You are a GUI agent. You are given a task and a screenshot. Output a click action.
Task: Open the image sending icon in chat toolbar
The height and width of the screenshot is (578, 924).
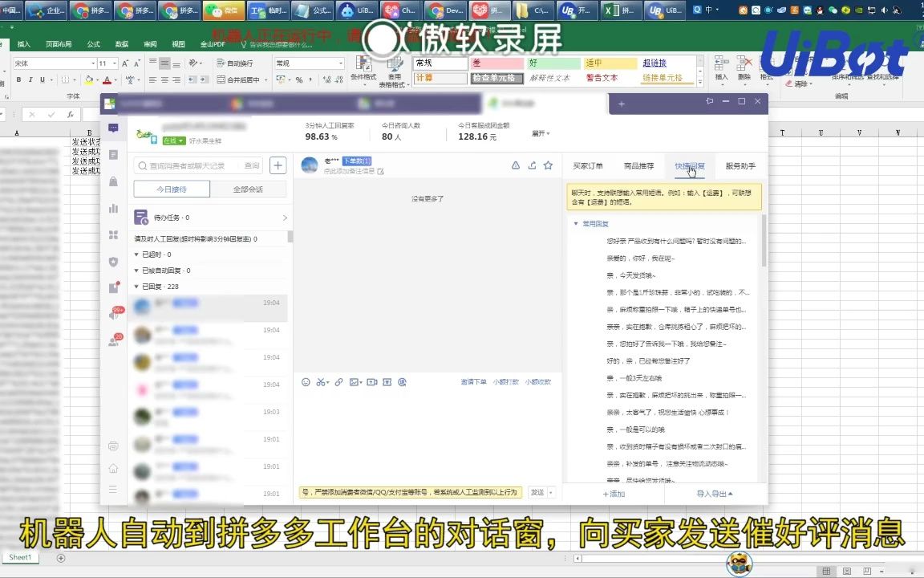click(355, 382)
